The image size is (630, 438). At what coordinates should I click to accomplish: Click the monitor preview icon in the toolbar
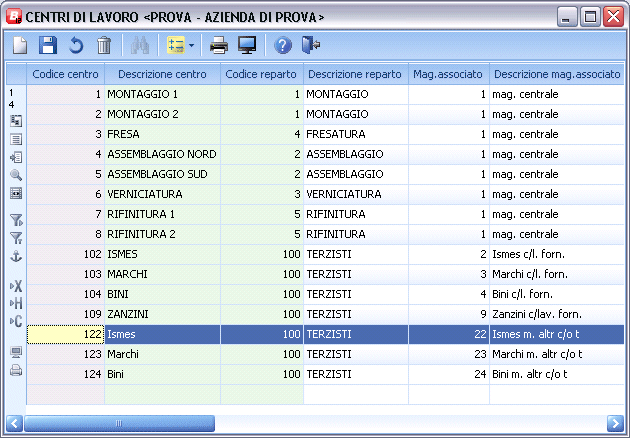pyautogui.click(x=247, y=45)
